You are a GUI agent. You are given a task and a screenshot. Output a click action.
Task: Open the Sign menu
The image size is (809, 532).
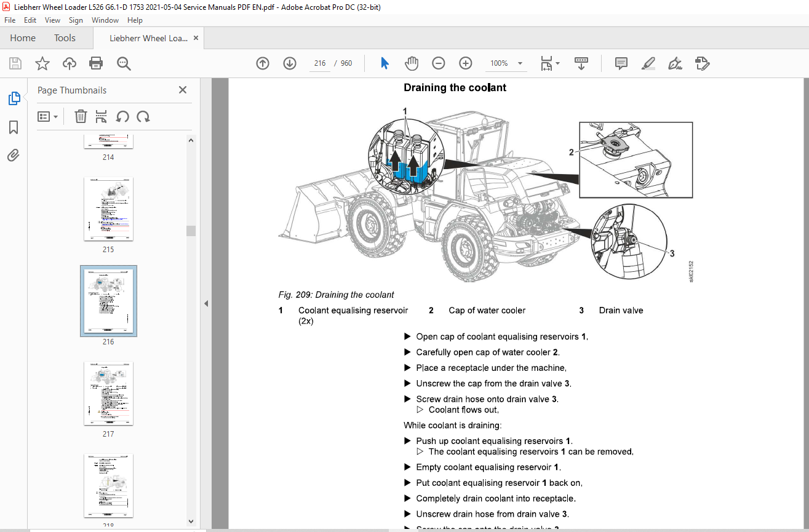(76, 20)
